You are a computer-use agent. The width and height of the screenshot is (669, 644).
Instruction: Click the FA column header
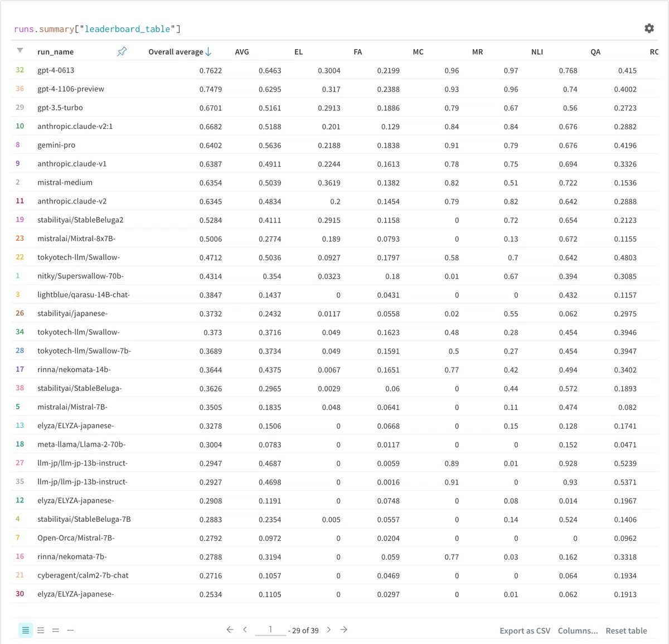click(357, 52)
